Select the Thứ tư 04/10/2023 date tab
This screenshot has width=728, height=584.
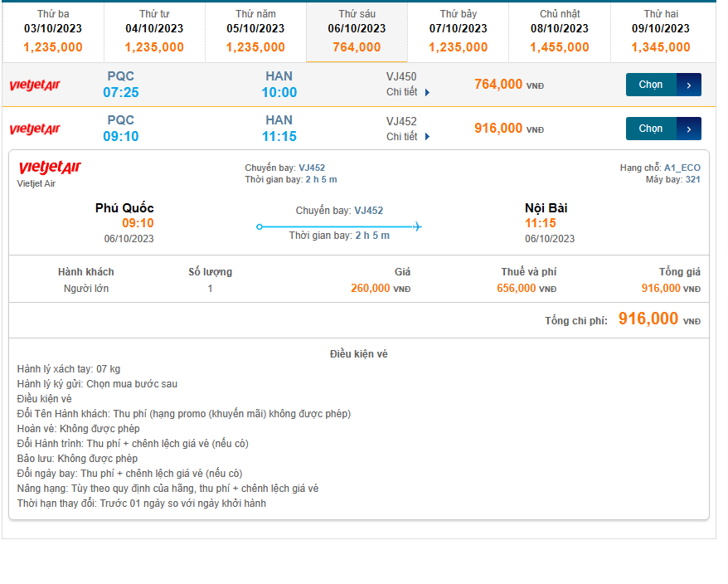pyautogui.click(x=154, y=32)
